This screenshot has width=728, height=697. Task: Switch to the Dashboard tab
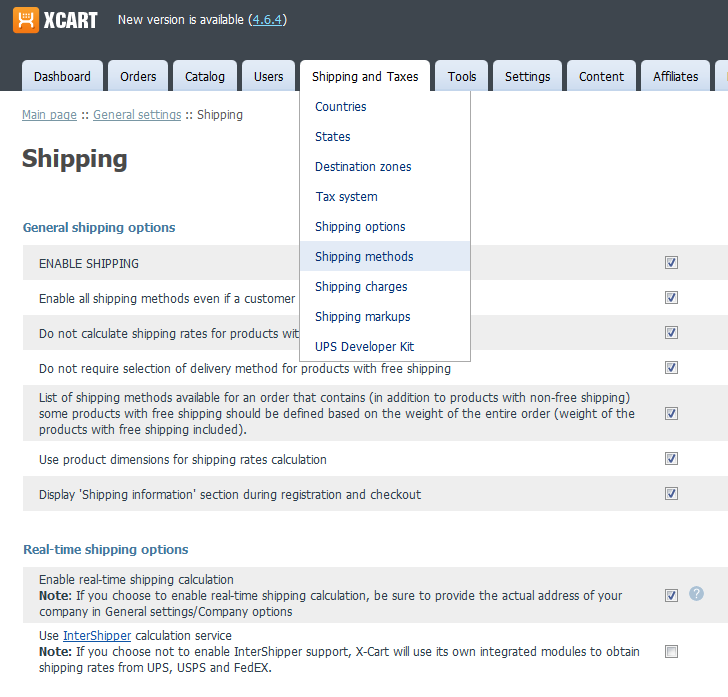coord(62,76)
